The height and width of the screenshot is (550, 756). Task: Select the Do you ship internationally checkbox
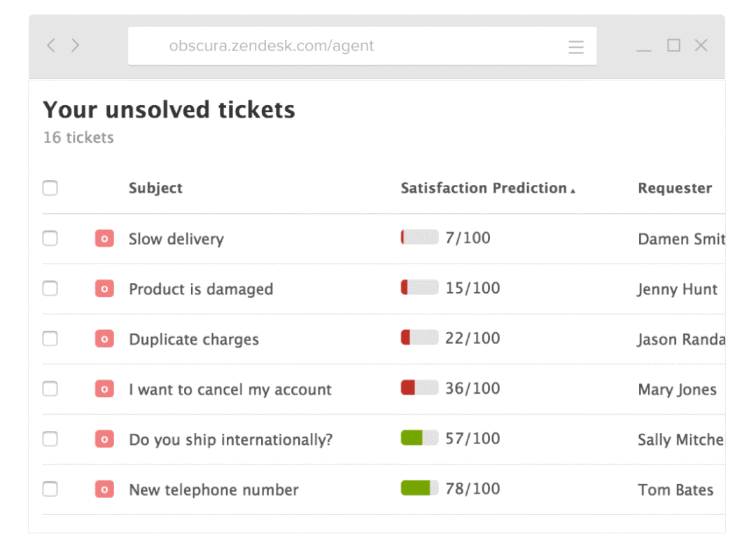coord(50,439)
